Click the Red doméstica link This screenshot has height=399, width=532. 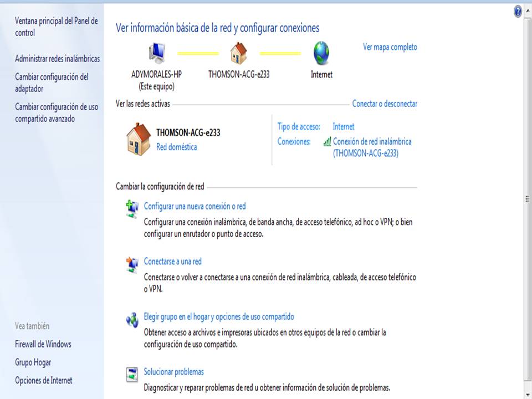click(176, 147)
